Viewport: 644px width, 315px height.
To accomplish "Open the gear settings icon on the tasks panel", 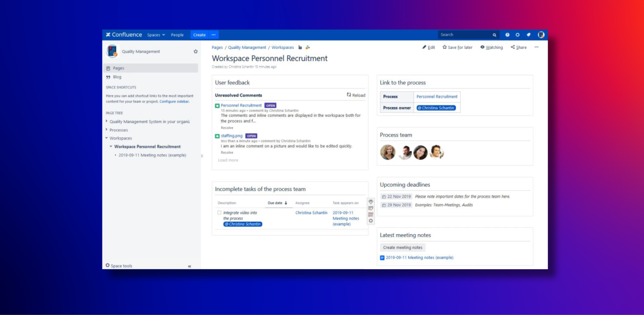I will click(x=371, y=221).
